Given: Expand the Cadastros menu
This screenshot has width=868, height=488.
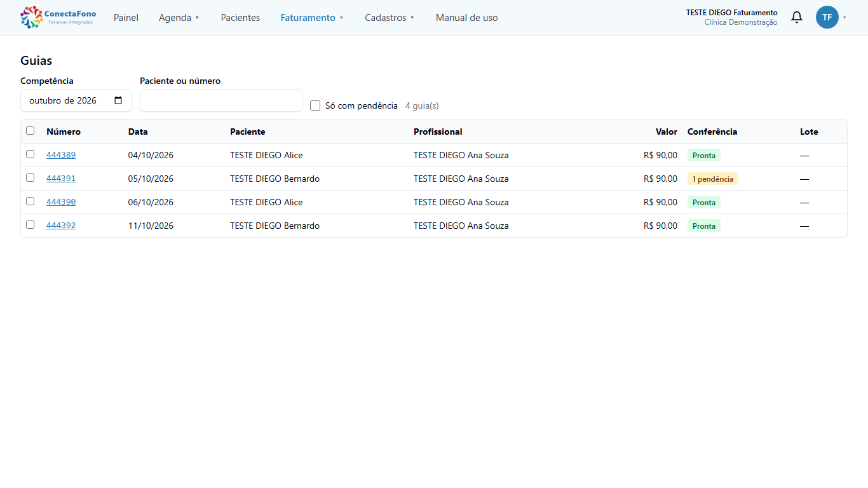Looking at the screenshot, I should 390,18.
